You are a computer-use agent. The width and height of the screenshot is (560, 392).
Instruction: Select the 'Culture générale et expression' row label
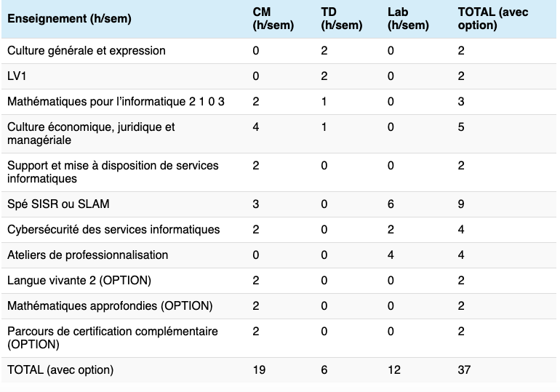click(87, 51)
